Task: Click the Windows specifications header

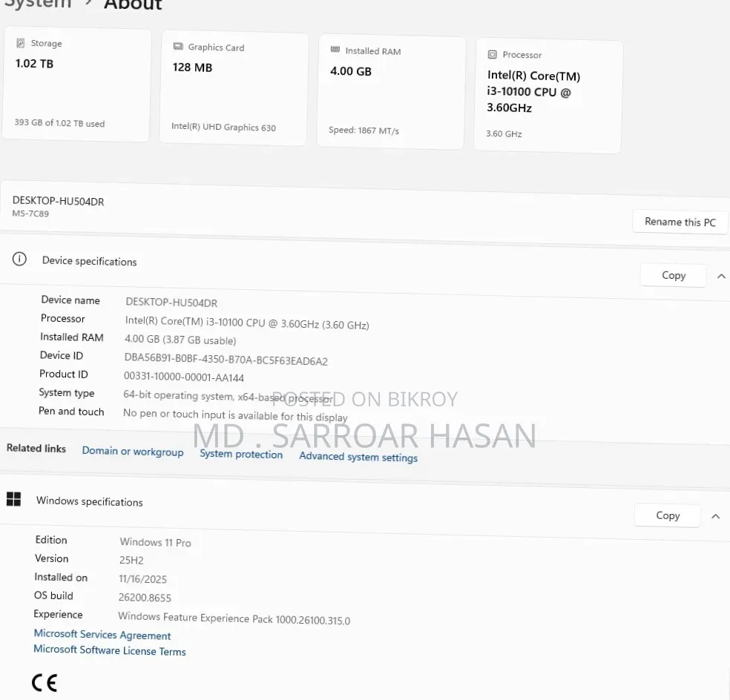Action: 89,501
